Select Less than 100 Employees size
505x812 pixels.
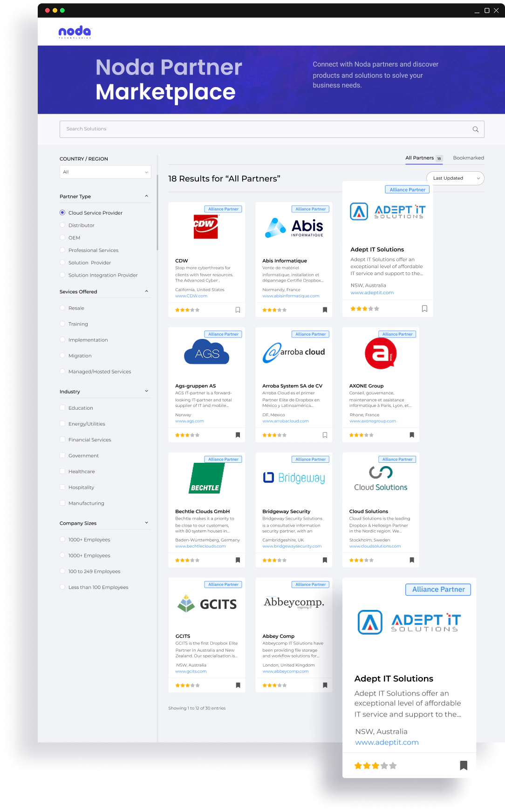click(x=62, y=587)
